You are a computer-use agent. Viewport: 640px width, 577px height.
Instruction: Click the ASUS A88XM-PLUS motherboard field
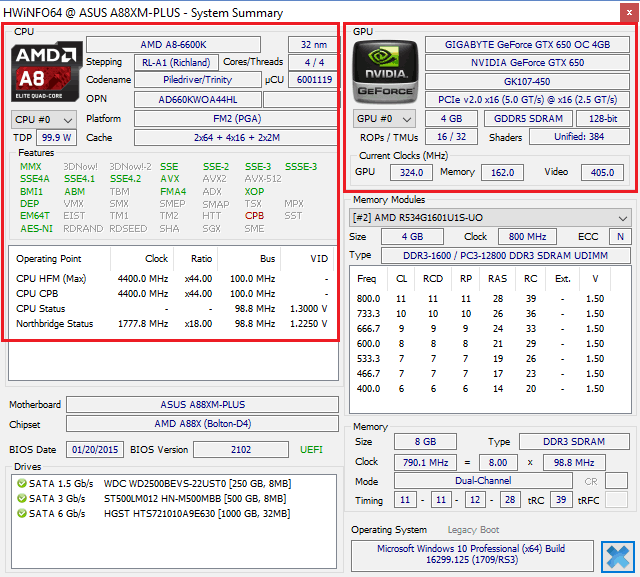202,405
